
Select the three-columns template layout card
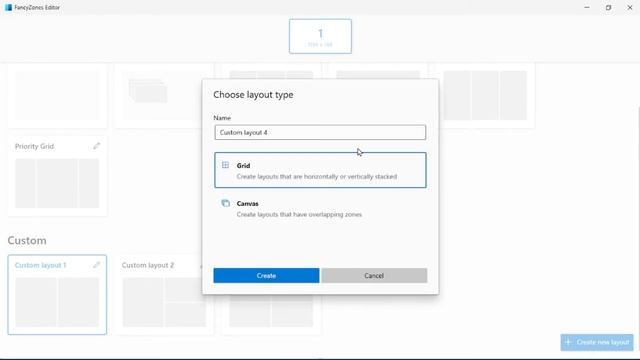click(x=484, y=95)
